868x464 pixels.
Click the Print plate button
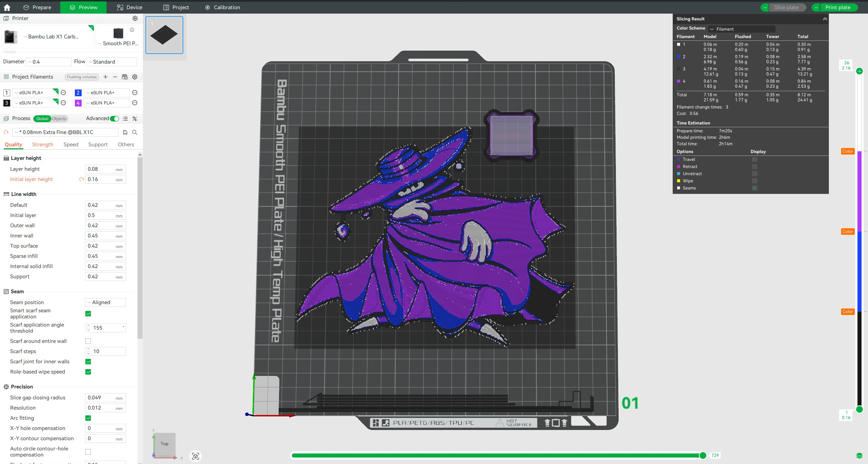coord(837,7)
